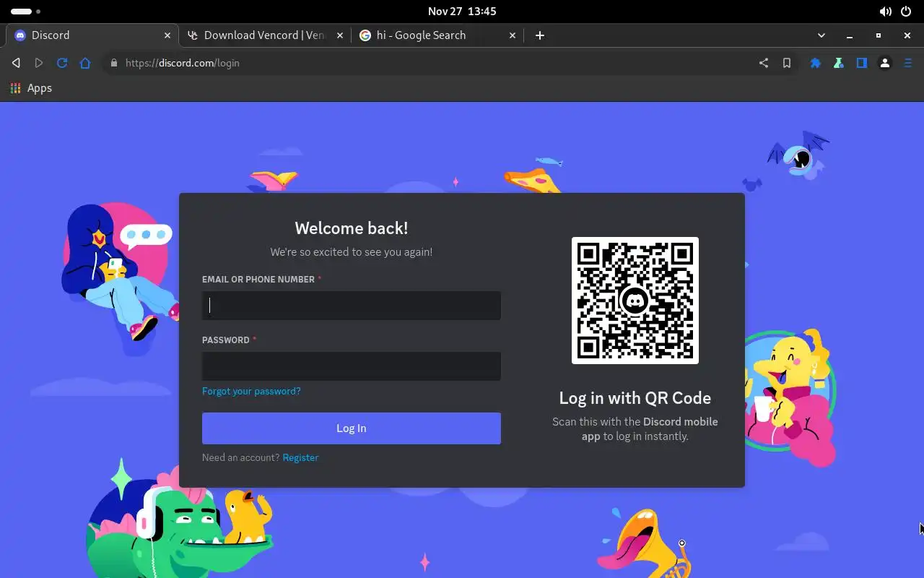924x578 pixels.
Task: Switch to the hi - Google Search tab
Action: (437, 35)
